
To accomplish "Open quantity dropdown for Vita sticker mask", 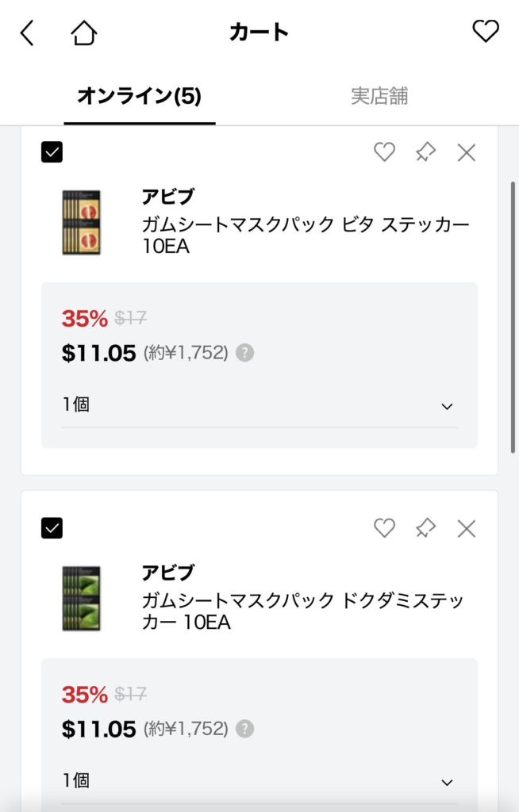I will click(x=259, y=405).
